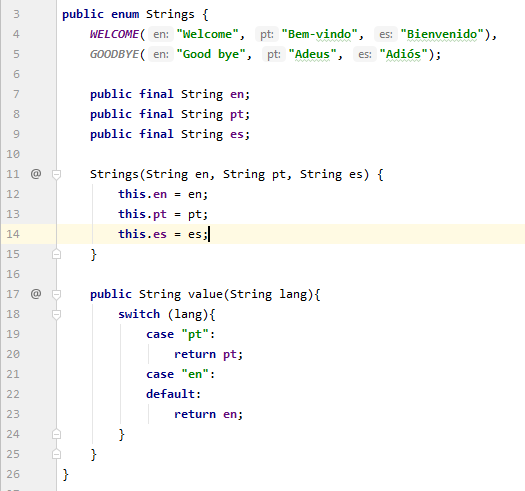Image resolution: width=525 pixels, height=491 pixels.
Task: Click the fold end marker on line 15
Action: (56, 254)
